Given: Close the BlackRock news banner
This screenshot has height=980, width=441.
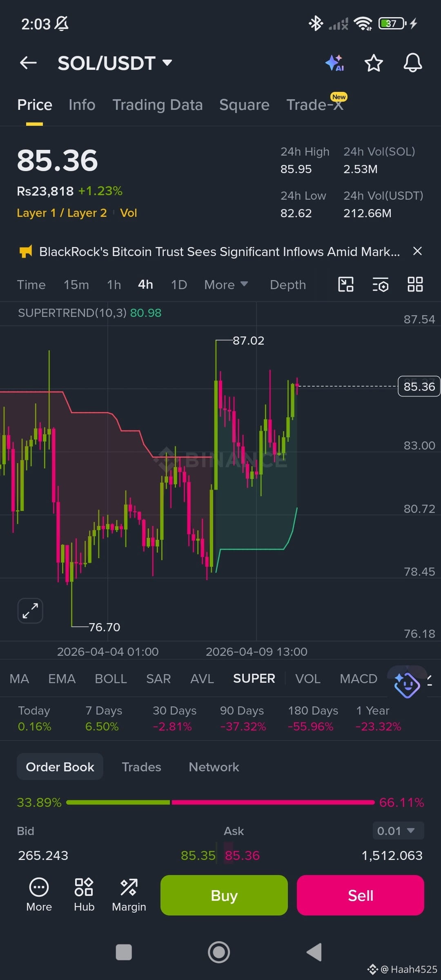Looking at the screenshot, I should pos(417,251).
